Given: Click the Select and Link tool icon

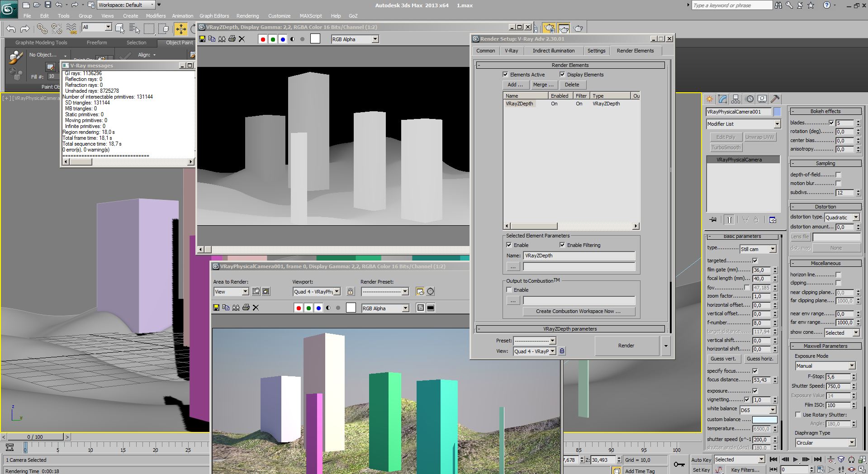Looking at the screenshot, I should click(42, 29).
